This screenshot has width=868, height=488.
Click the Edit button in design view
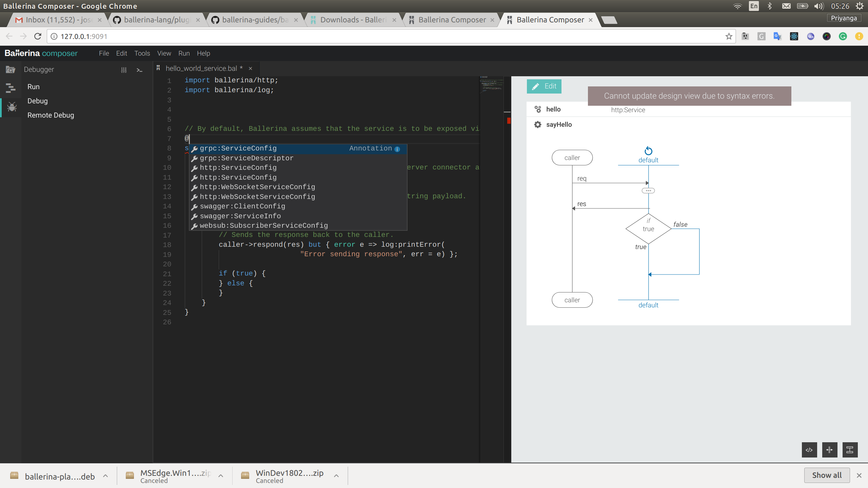(544, 86)
